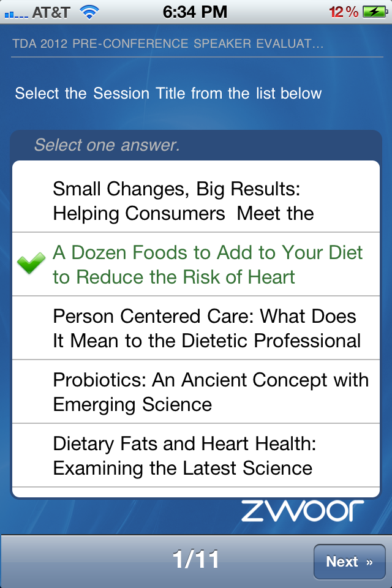Tap the Wi-Fi signal icon
The height and width of the screenshot is (588, 392).
click(x=89, y=12)
